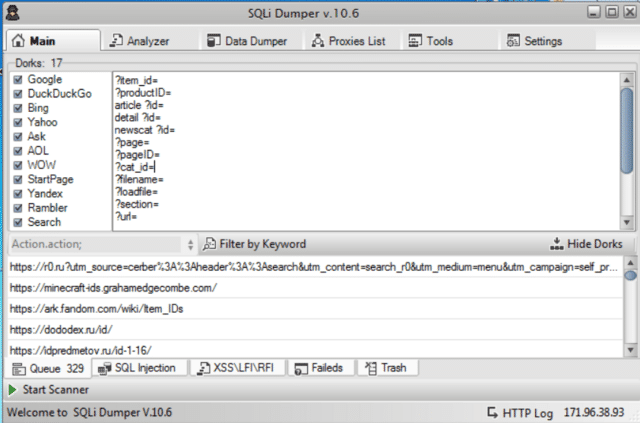Select the XSS\LFI\RFI tab
The height and width of the screenshot is (423, 640).
point(237,368)
